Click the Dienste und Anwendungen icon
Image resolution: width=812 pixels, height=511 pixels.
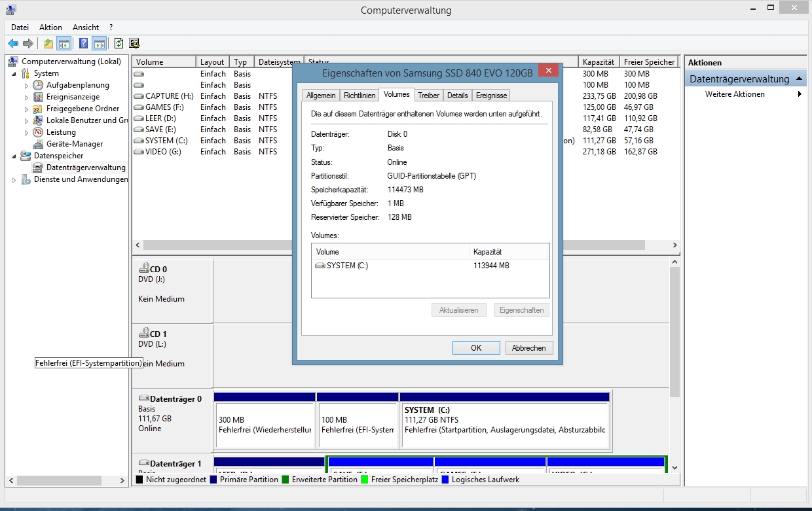[x=26, y=179]
